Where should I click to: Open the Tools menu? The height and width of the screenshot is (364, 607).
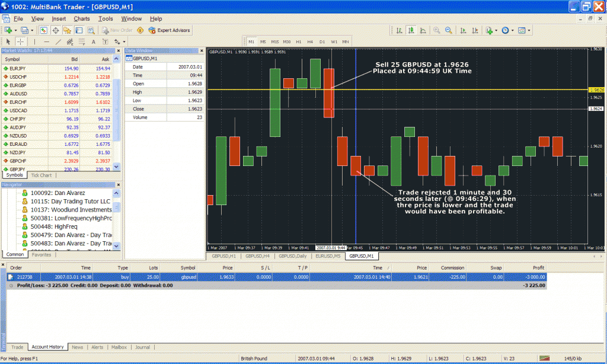[106, 18]
